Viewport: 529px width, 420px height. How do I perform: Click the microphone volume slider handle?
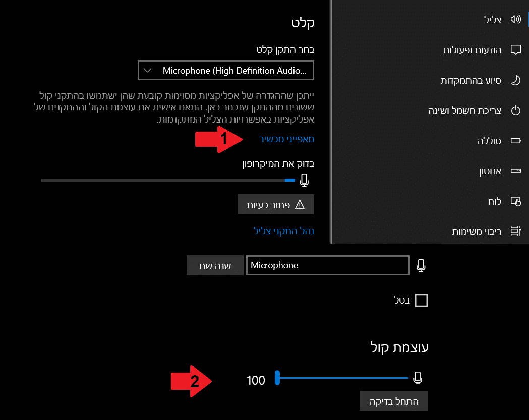pos(277,378)
